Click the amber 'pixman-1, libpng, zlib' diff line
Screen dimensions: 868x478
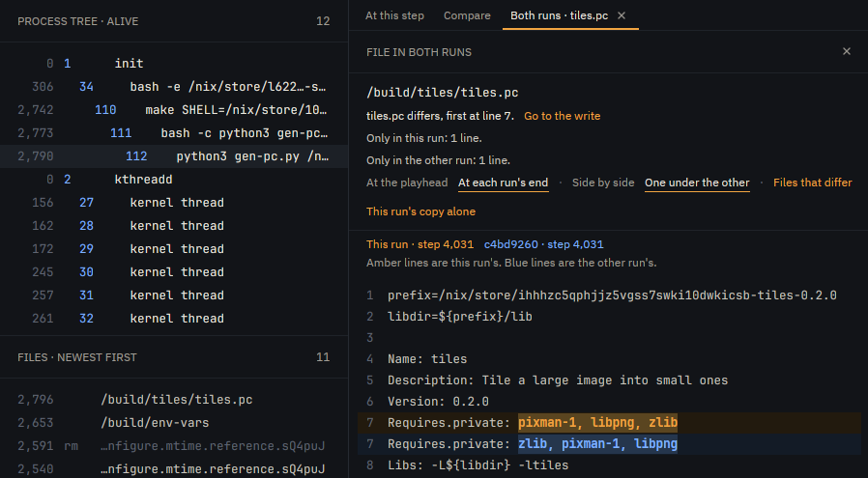tap(609, 423)
